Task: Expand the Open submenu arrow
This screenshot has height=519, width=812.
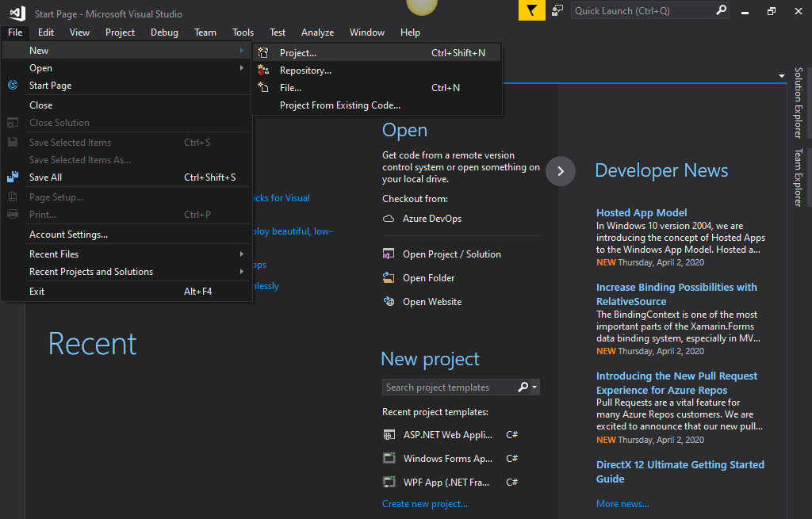Action: click(242, 68)
